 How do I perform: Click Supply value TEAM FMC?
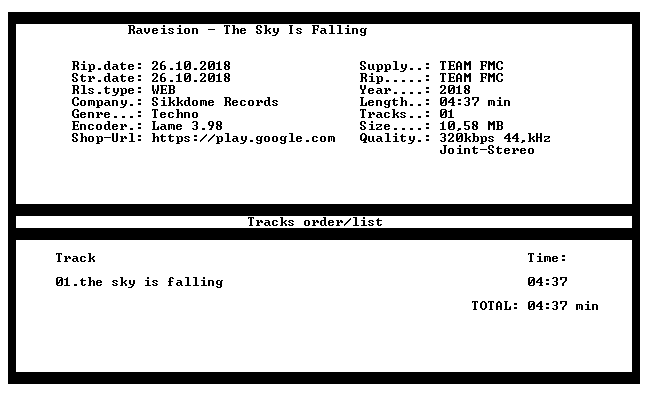(x=471, y=66)
